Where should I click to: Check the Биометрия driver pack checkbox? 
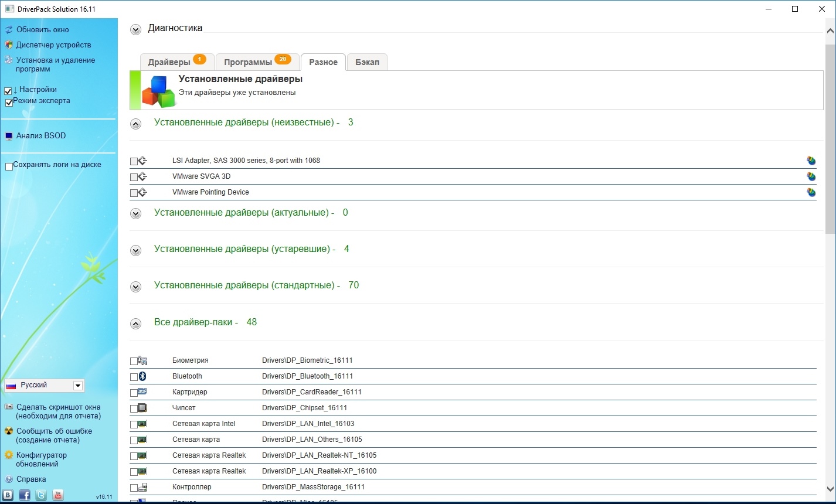click(134, 361)
